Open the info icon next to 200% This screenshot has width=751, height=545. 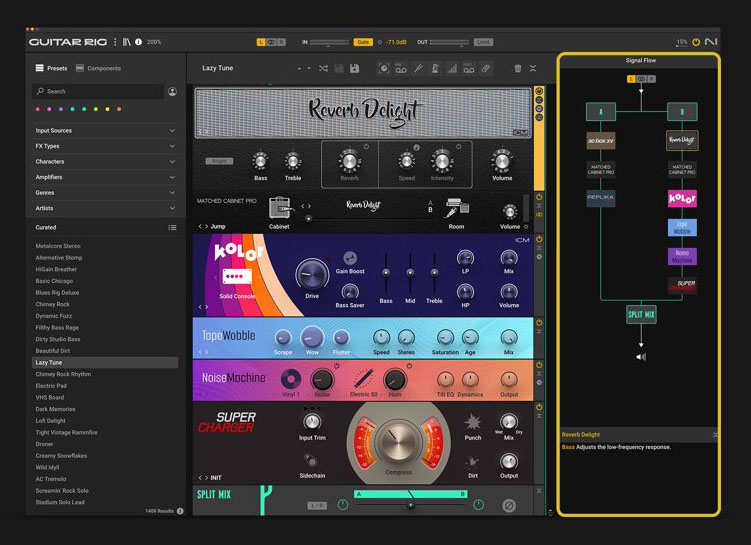click(138, 42)
